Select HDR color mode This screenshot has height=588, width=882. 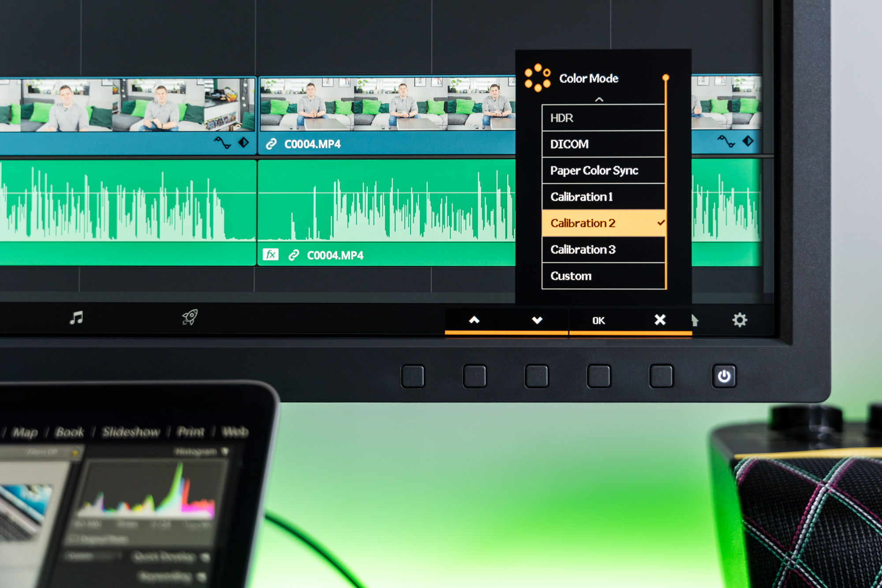pyautogui.click(x=603, y=118)
